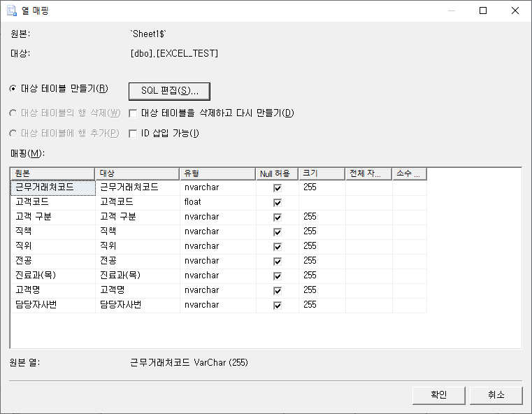The height and width of the screenshot is (414, 532).
Task: Uncheck Null 허용 for 근무거래처코드 row
Action: point(278,188)
